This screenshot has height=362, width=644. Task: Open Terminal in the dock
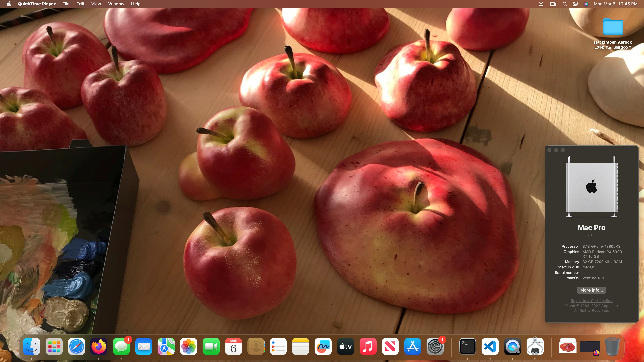468,346
